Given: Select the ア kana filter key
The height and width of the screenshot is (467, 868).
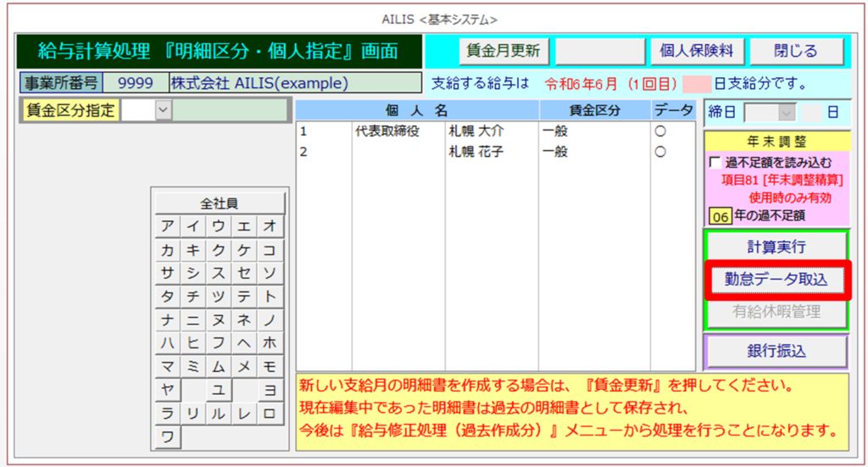Looking at the screenshot, I should point(168,226).
